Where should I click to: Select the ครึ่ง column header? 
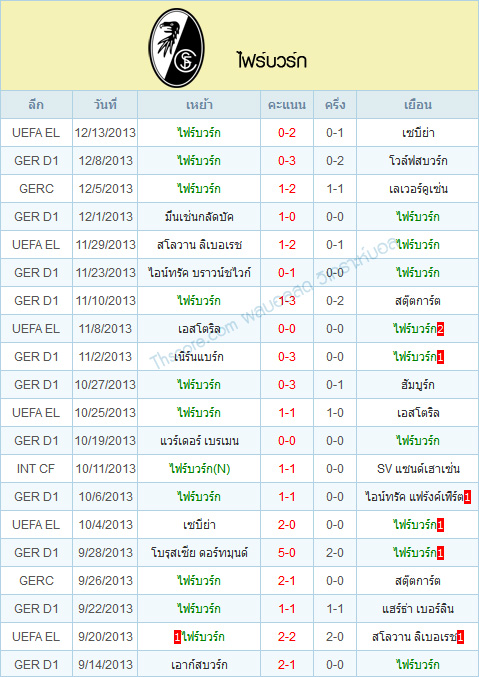[335, 104]
